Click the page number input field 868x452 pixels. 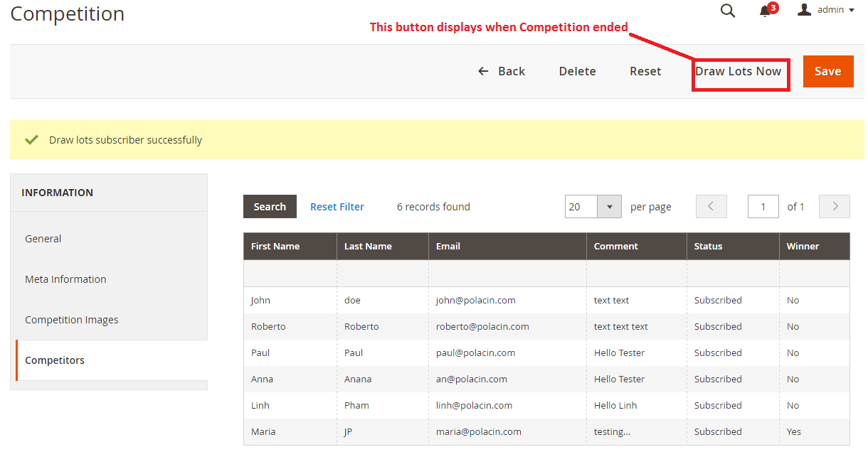pos(763,207)
